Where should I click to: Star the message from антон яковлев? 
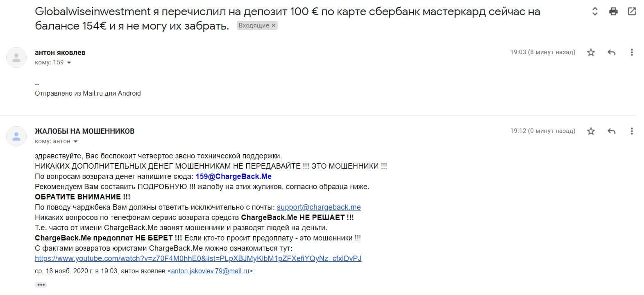pos(591,53)
